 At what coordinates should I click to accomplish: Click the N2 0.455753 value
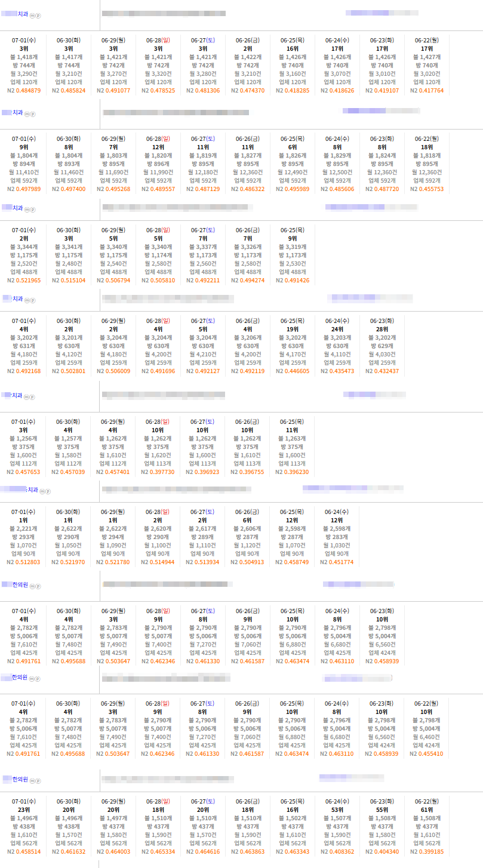click(x=427, y=189)
